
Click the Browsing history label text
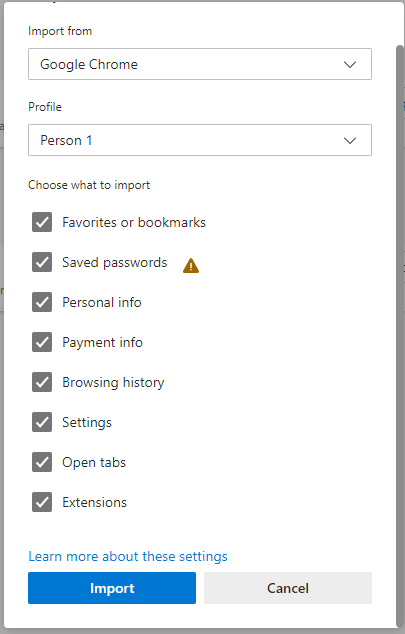pyautogui.click(x=113, y=383)
